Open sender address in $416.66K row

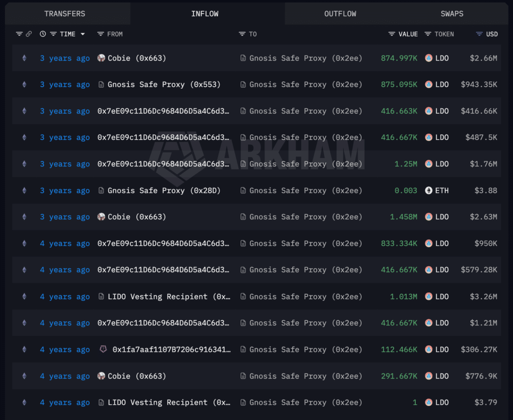(x=163, y=111)
